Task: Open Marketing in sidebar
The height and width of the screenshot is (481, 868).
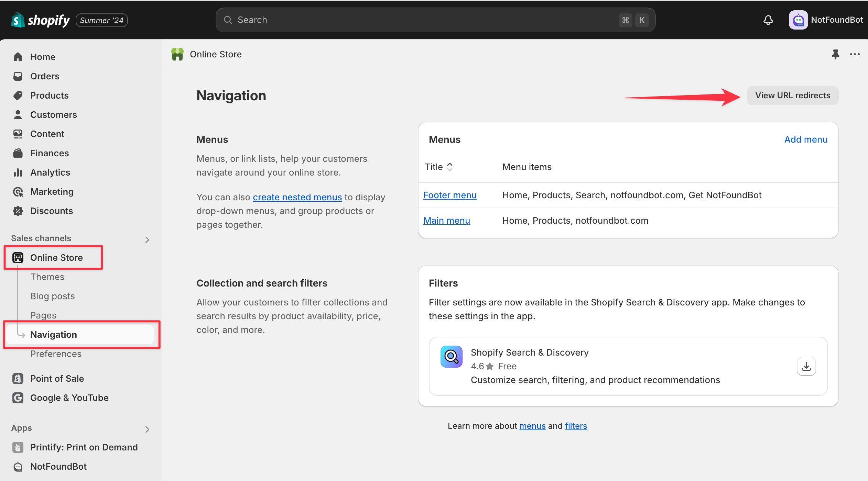Action: coord(52,191)
